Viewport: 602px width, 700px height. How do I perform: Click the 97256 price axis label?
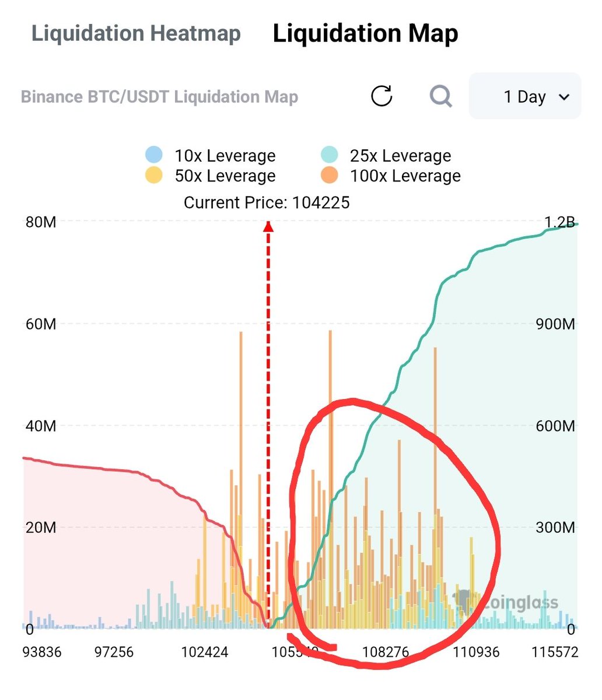point(114,652)
